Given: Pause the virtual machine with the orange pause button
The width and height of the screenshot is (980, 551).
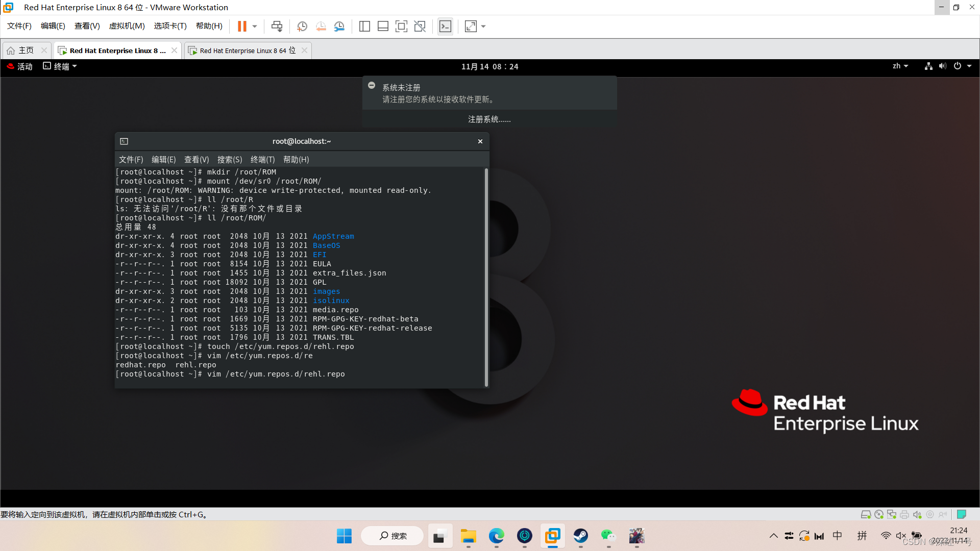Looking at the screenshot, I should (x=242, y=26).
